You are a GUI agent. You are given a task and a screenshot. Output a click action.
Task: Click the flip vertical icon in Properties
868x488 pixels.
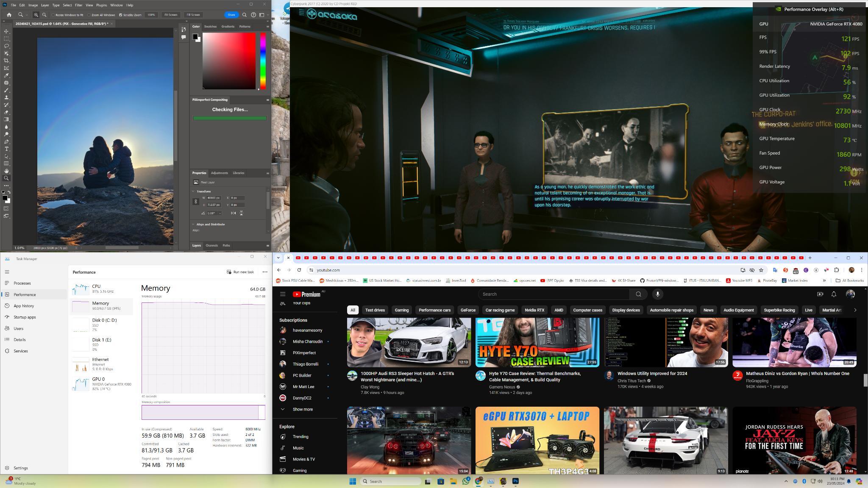tap(241, 213)
